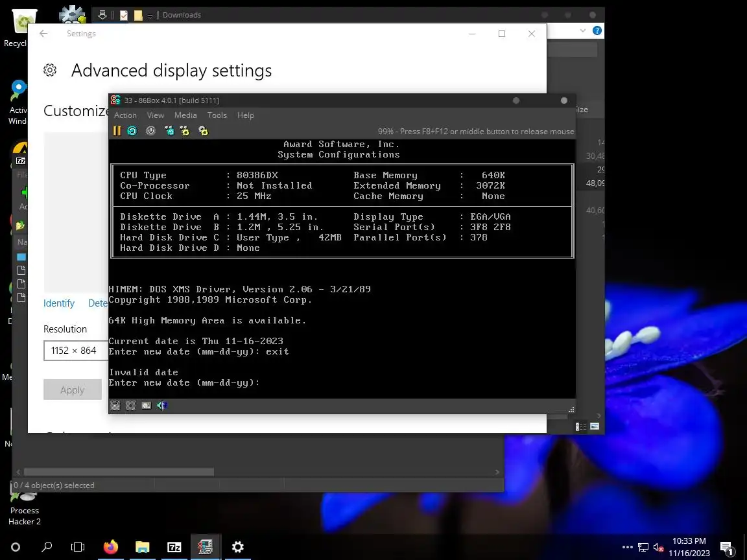Image resolution: width=747 pixels, height=560 pixels.
Task: Click the new folder icon in Downloads title bar
Action: (138, 16)
